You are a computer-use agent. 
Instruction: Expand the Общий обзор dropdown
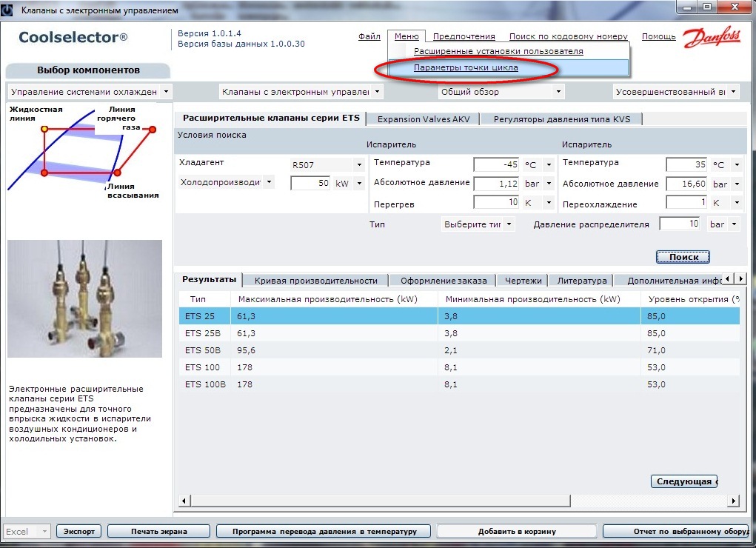pyautogui.click(x=558, y=91)
